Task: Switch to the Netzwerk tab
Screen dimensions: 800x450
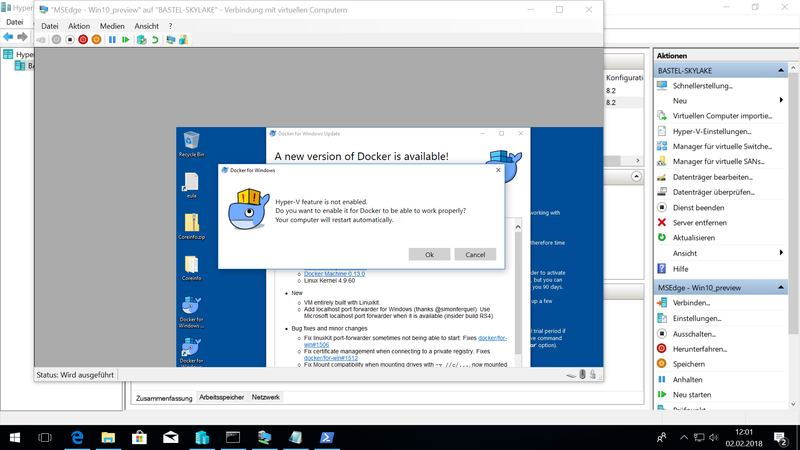Action: click(x=265, y=397)
